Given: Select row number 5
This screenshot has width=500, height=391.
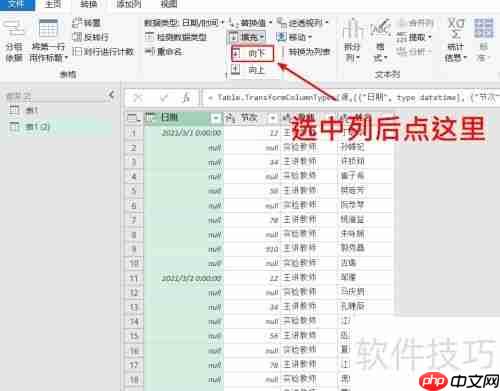Looking at the screenshot, I should click(133, 191).
